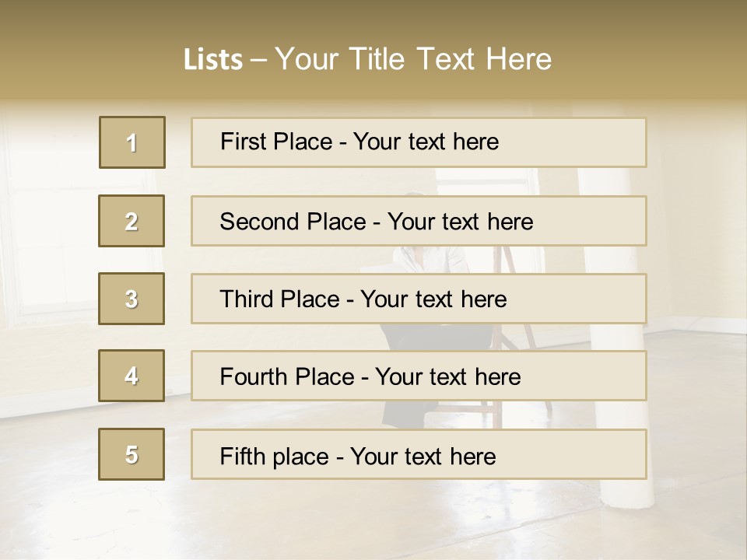Click the First Place text box
Image resolution: width=747 pixels, height=560 pixels.
click(x=419, y=142)
